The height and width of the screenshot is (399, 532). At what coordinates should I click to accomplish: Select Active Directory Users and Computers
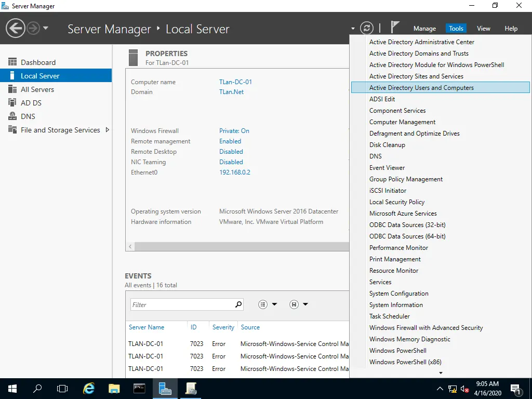click(421, 88)
